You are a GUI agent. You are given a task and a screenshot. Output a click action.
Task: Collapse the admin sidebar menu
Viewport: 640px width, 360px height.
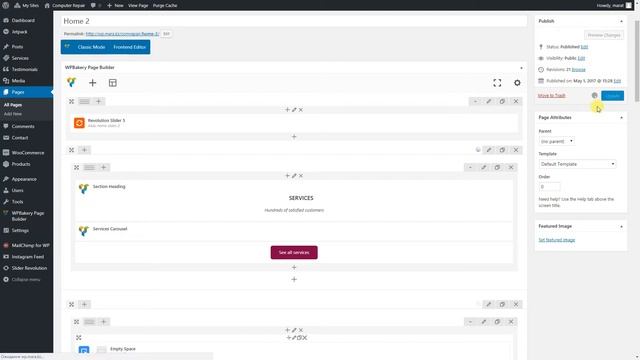22,280
